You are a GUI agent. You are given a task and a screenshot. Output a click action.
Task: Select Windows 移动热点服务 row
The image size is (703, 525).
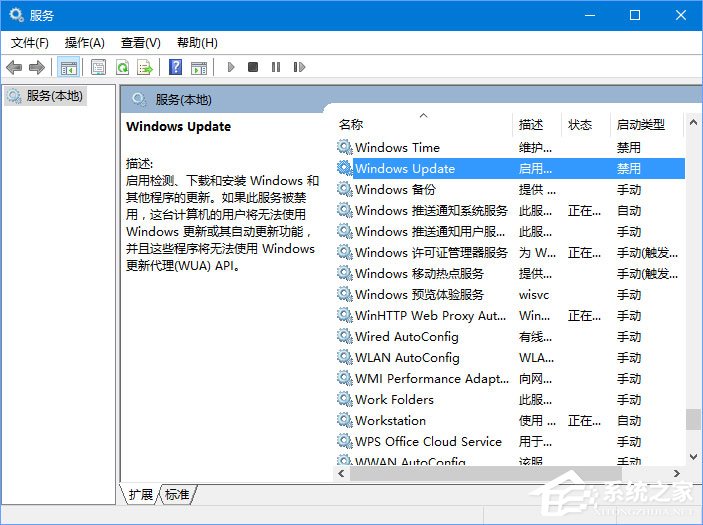pos(510,273)
